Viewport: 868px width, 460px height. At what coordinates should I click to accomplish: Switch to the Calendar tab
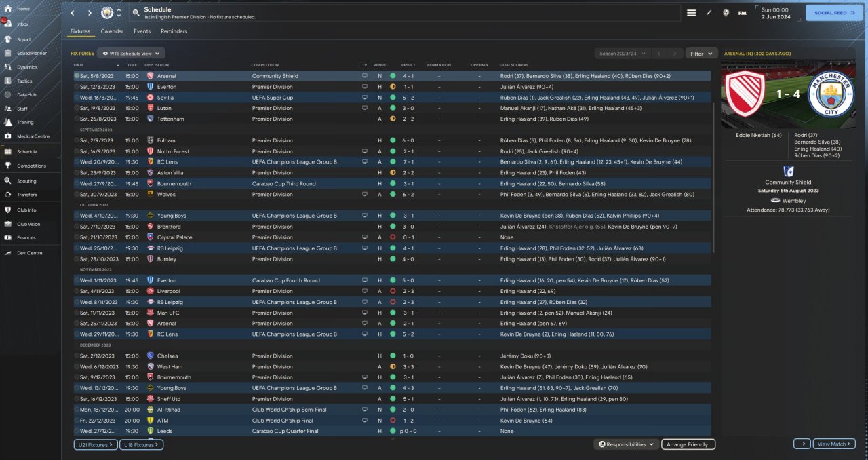point(112,31)
